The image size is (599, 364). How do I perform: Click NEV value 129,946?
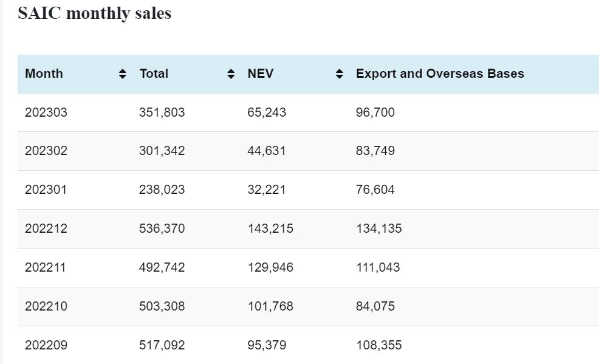pos(270,267)
